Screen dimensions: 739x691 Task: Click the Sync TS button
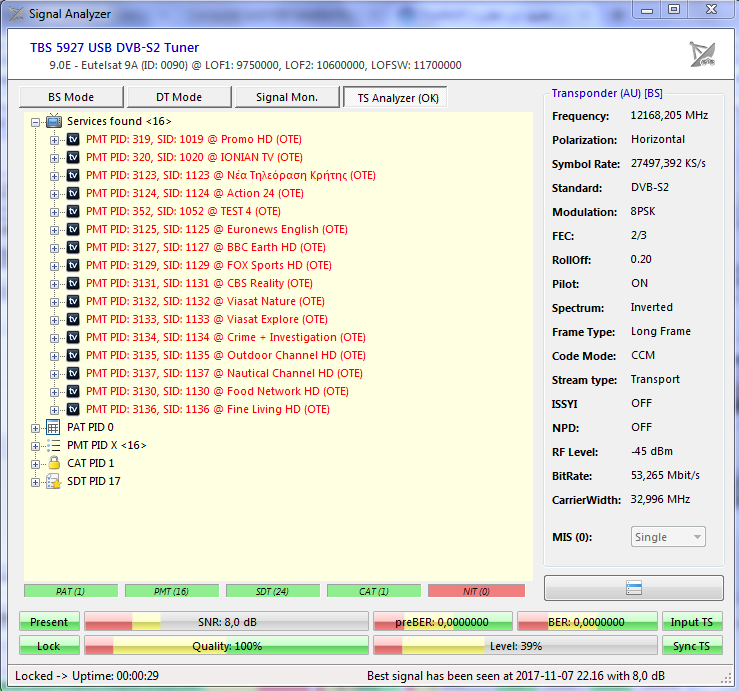pyautogui.click(x=692, y=646)
